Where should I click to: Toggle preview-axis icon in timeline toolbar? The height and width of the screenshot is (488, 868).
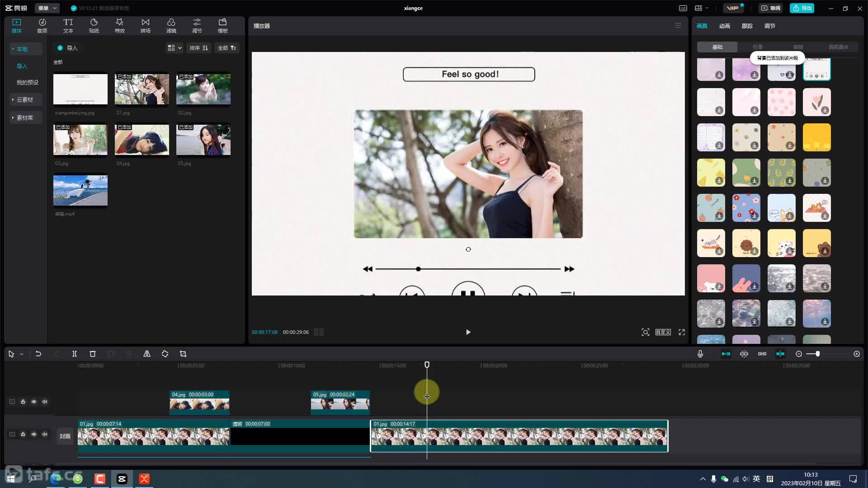coord(780,354)
